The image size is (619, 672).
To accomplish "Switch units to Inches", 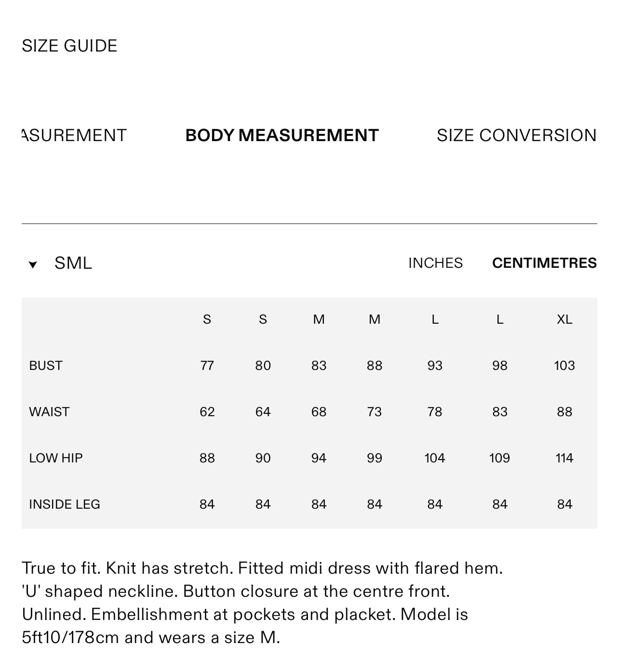I will [x=435, y=263].
